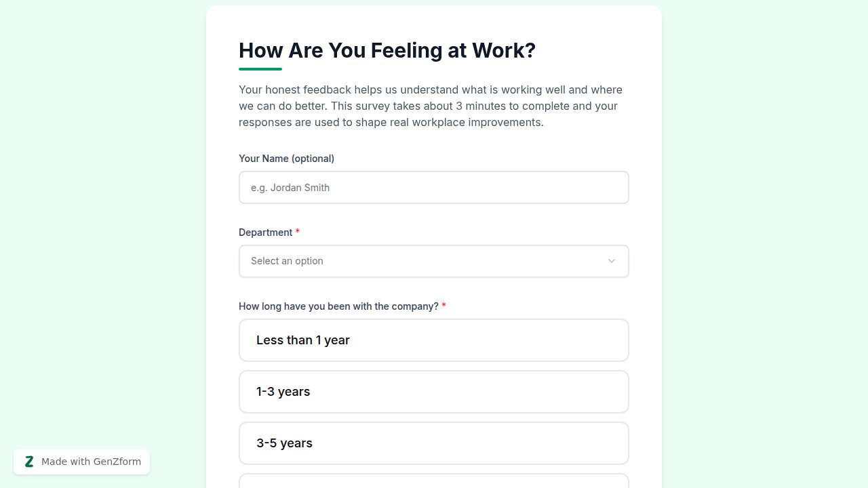The width and height of the screenshot is (868, 488).
Task: Select the "Less than 1 year" option
Action: [x=434, y=340]
